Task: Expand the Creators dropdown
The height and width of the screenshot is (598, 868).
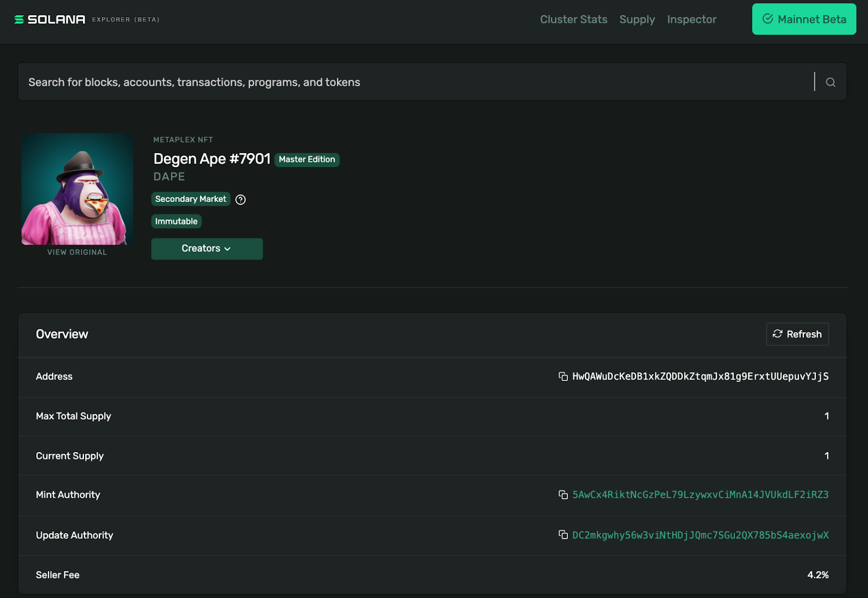Action: coord(207,249)
